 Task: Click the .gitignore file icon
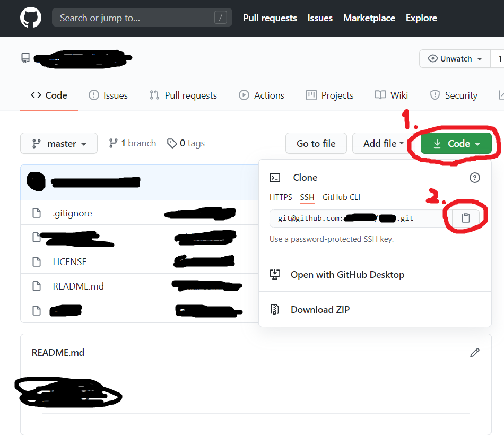click(x=37, y=213)
